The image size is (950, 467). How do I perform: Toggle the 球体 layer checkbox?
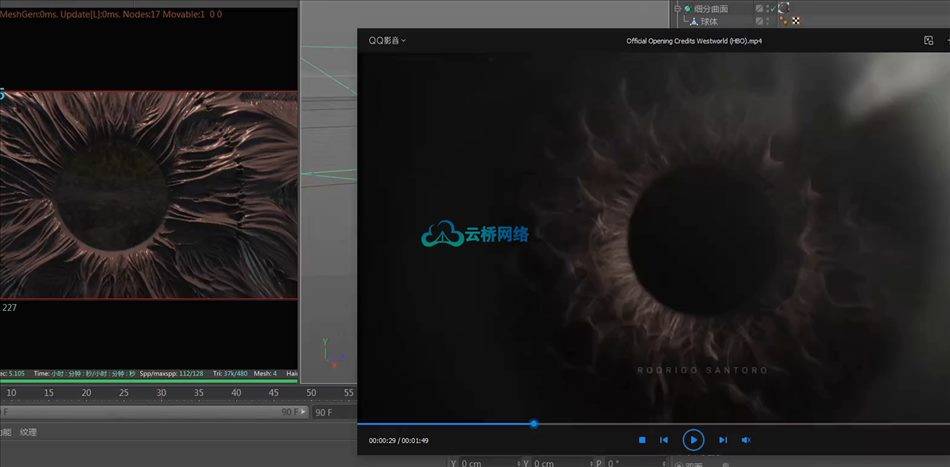pos(759,21)
